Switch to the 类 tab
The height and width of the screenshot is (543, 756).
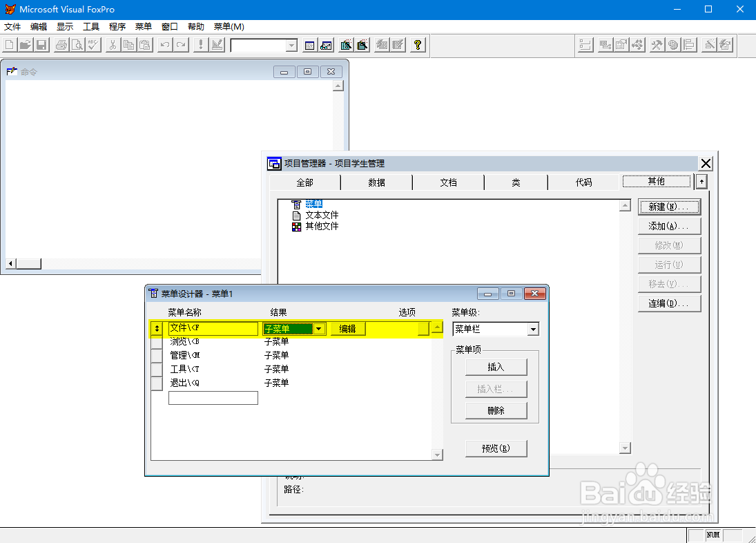tap(516, 182)
